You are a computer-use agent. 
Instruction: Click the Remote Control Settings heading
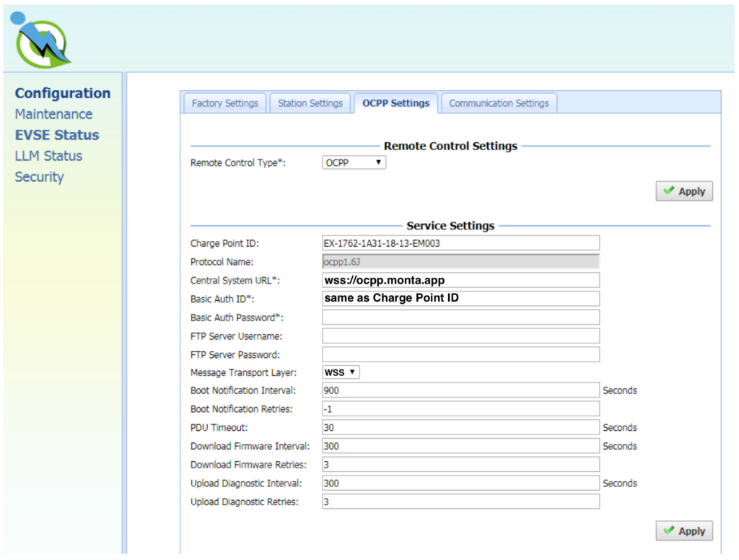(450, 146)
